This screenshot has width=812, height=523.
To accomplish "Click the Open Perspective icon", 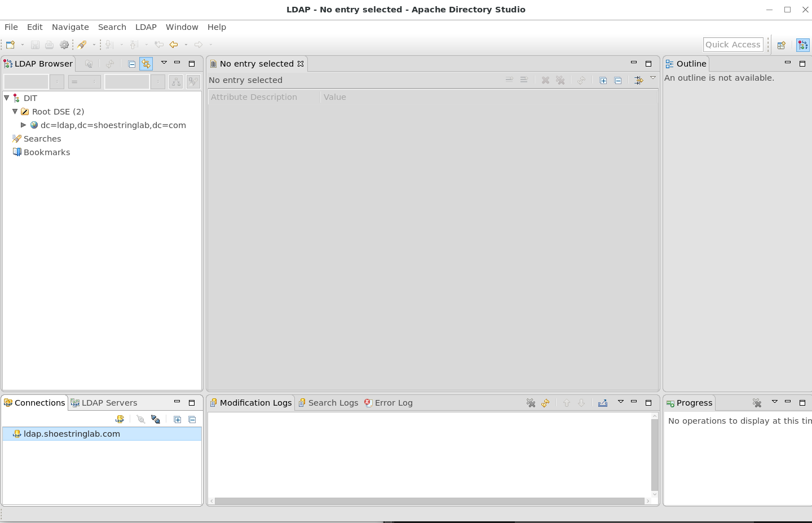I will coord(782,45).
